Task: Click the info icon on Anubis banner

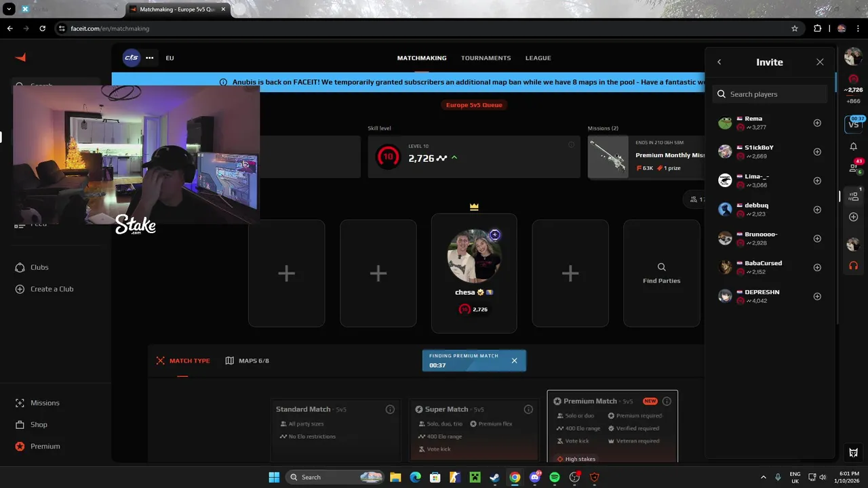Action: point(223,82)
